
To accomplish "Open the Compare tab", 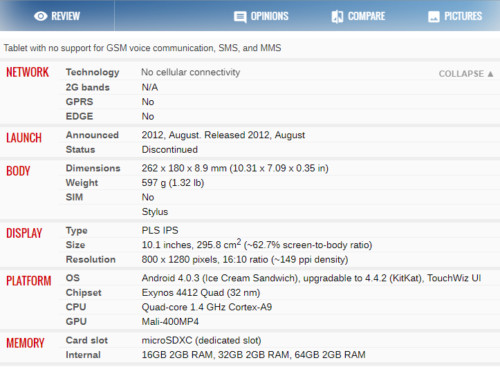I will click(358, 16).
